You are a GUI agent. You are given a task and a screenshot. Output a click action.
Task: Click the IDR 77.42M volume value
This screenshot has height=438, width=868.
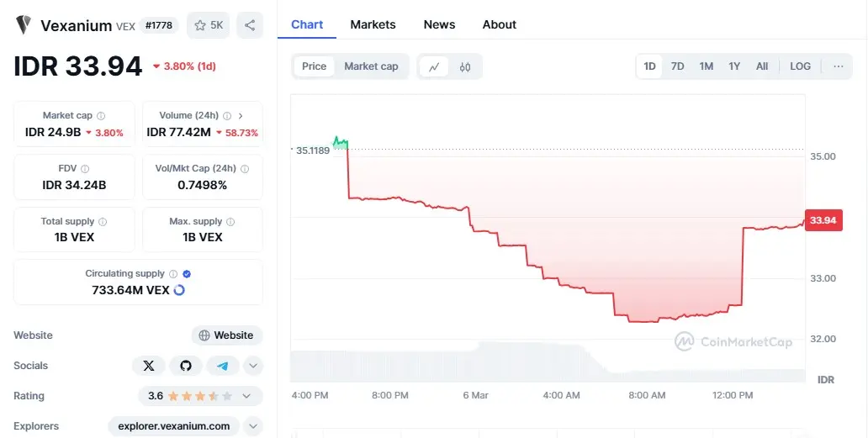tap(179, 132)
